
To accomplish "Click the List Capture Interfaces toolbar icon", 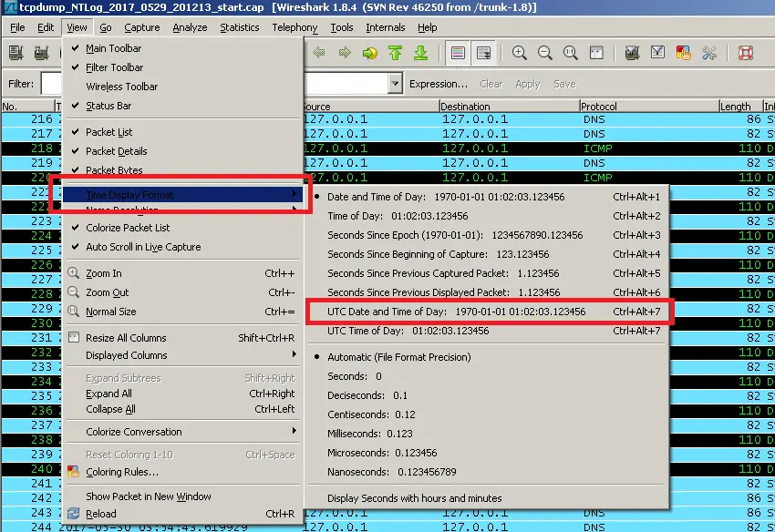I will tap(15, 52).
